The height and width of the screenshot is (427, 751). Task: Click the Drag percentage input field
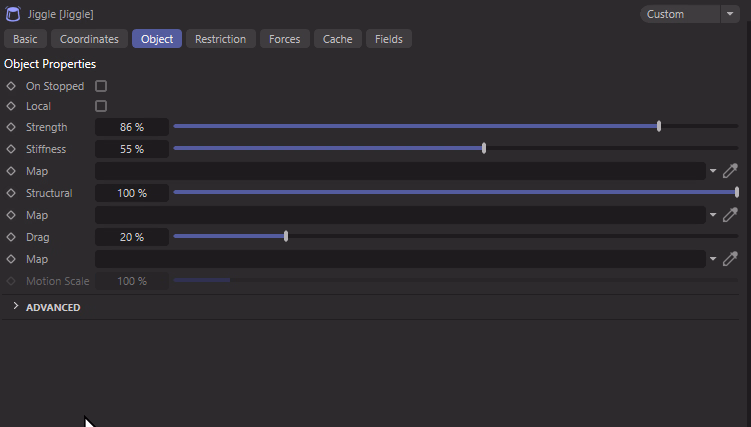pyautogui.click(x=132, y=237)
